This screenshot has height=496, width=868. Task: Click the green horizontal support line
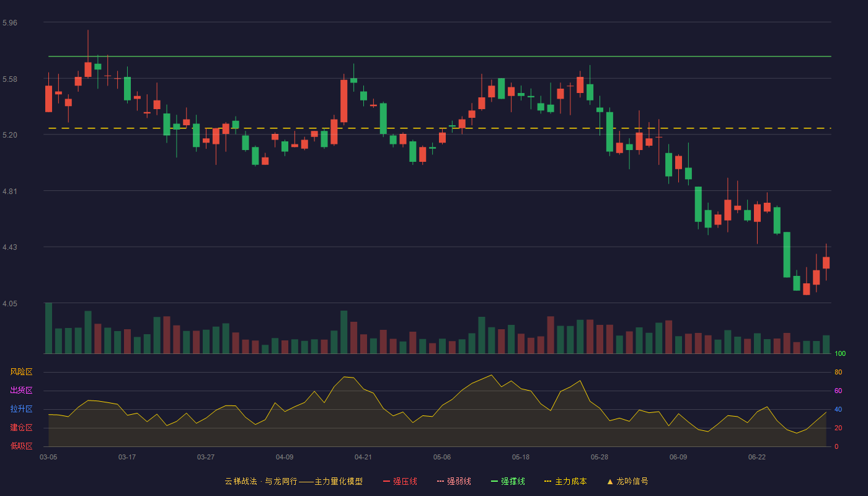[440, 56]
